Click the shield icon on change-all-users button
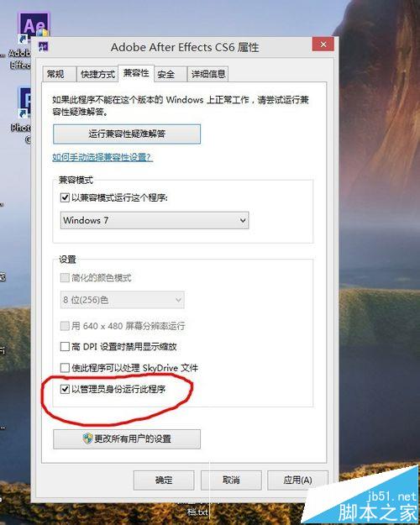 [x=87, y=438]
